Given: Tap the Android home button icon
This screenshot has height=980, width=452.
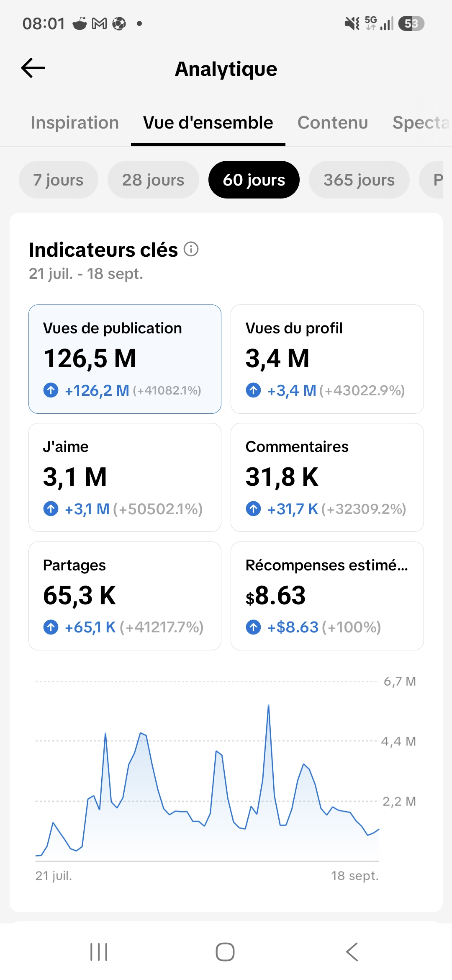Looking at the screenshot, I should click(x=225, y=952).
